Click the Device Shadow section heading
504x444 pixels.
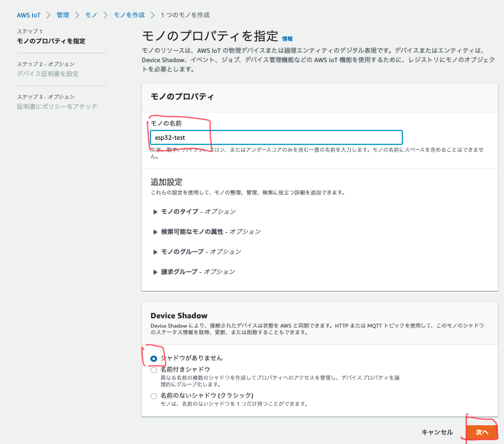click(179, 316)
